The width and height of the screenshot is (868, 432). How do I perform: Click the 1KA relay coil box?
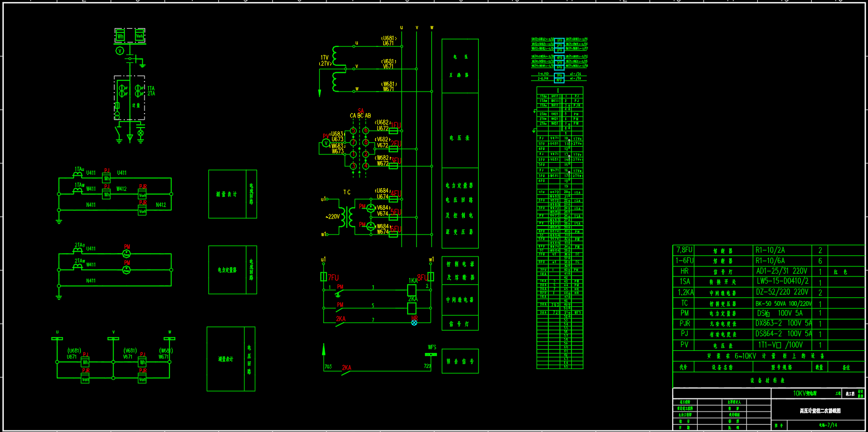[x=412, y=290]
